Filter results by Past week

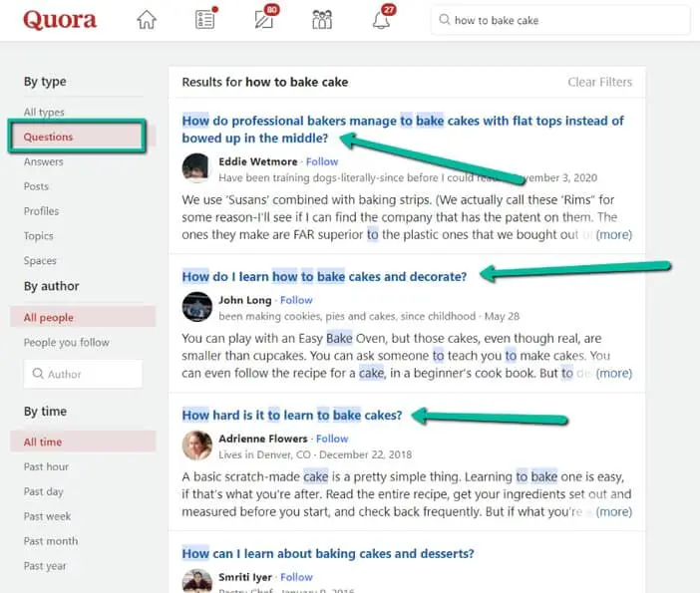[47, 516]
